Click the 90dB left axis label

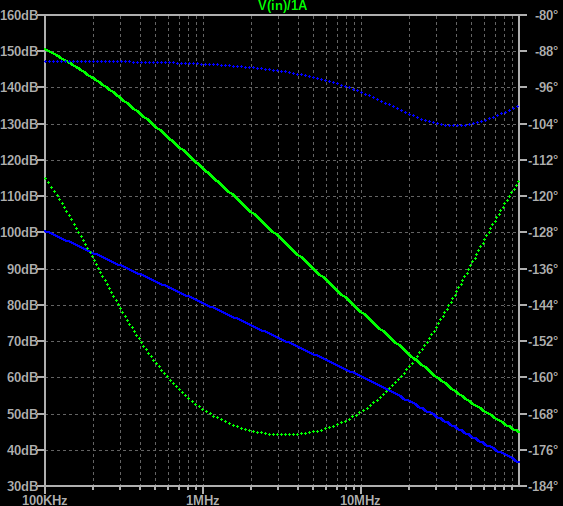(x=22, y=269)
